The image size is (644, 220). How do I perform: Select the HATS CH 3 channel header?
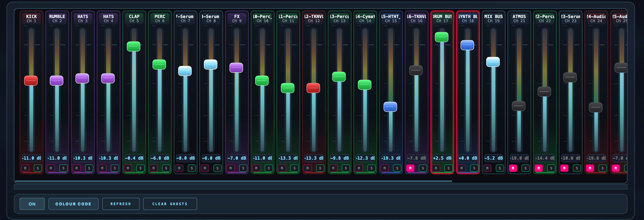coord(83,19)
